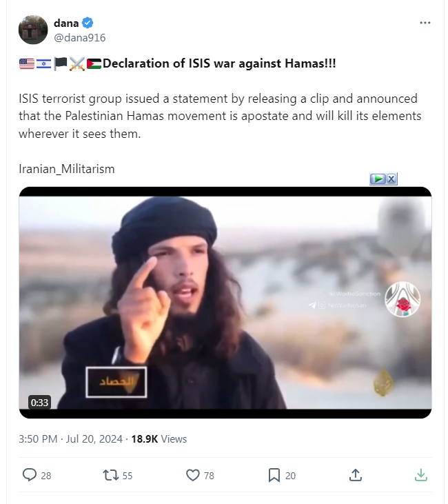
Task: Click the blue verified badge next to dana
Action: tap(88, 23)
